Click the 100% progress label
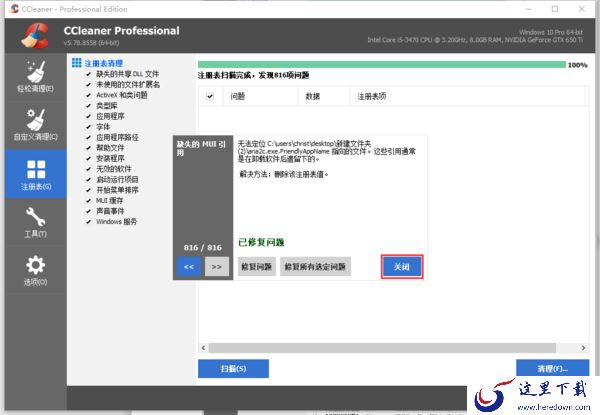Screen dimensions: 600x415 point(578,65)
